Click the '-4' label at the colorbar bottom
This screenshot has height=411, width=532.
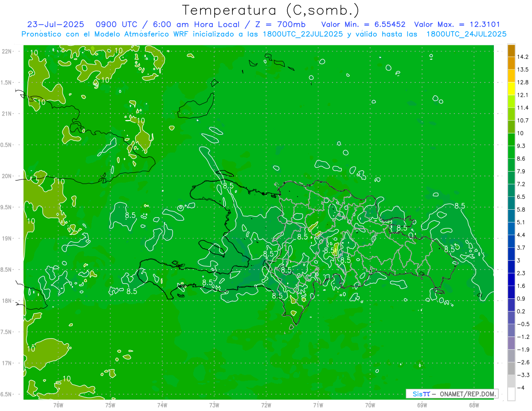(520, 388)
